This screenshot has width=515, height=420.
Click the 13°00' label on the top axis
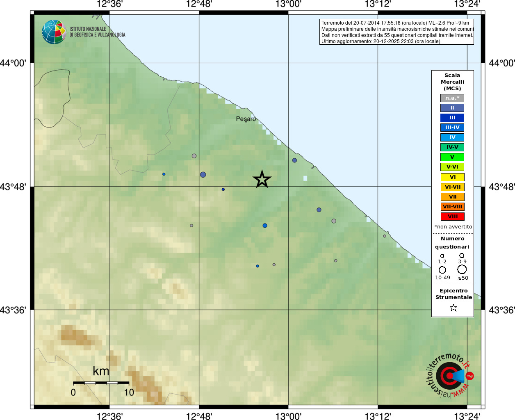click(288, 4)
